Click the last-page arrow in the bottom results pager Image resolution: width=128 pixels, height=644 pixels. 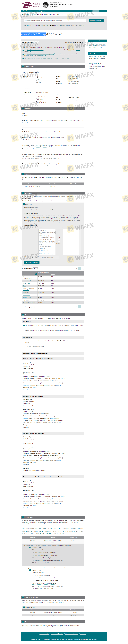tap(82, 307)
